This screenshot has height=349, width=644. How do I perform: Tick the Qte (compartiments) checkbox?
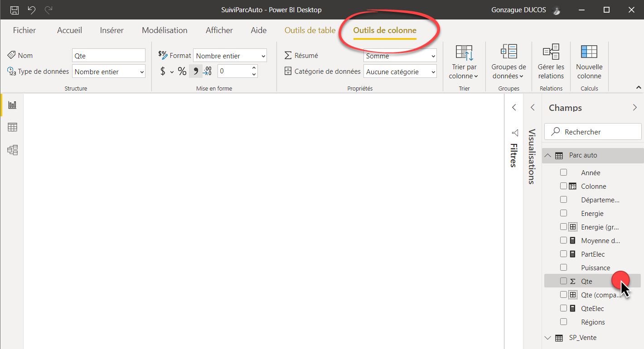[x=563, y=295]
